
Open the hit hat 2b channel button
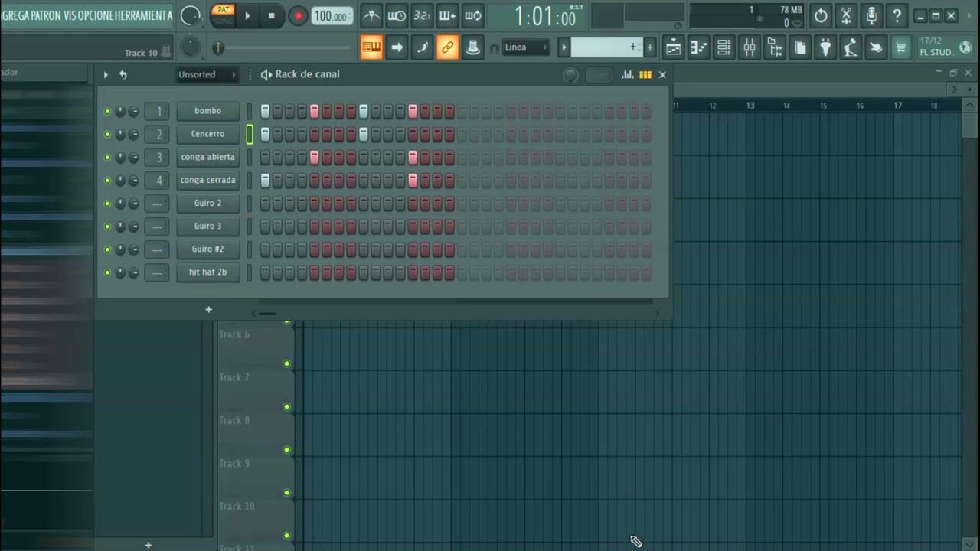pos(207,272)
